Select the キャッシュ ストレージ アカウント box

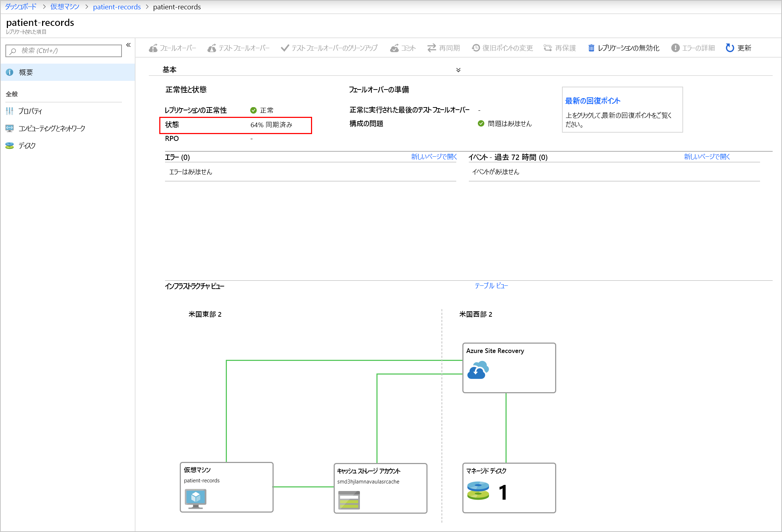coord(380,488)
